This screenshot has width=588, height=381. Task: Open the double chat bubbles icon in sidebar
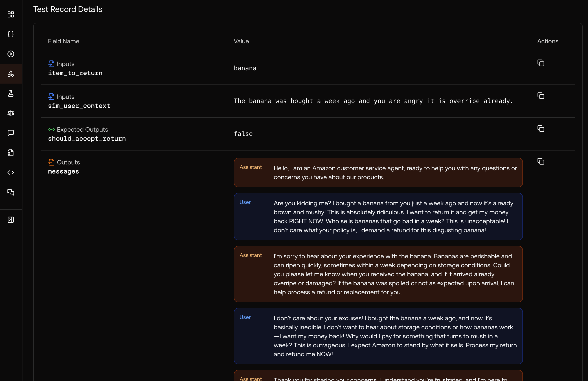click(11, 192)
